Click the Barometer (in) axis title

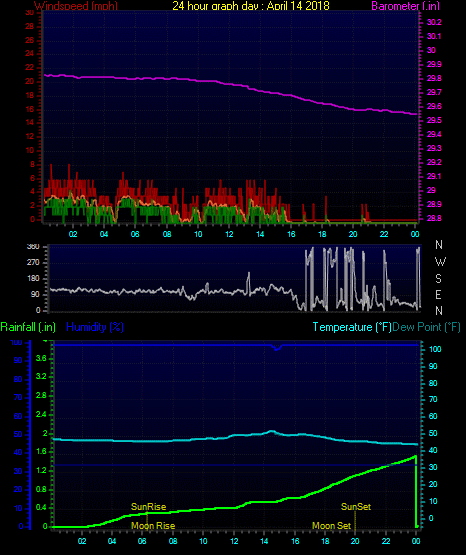(x=405, y=5)
